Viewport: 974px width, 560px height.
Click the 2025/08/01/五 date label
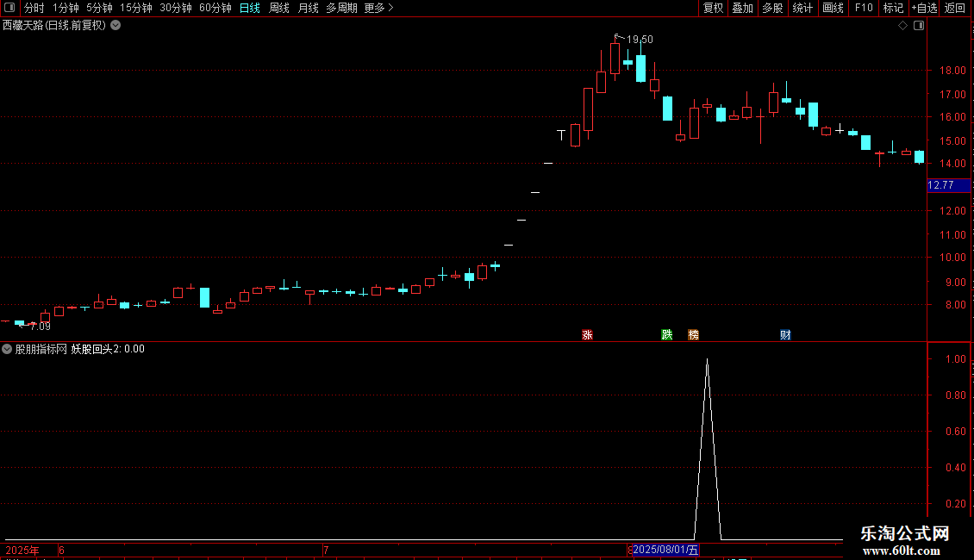[x=665, y=550]
